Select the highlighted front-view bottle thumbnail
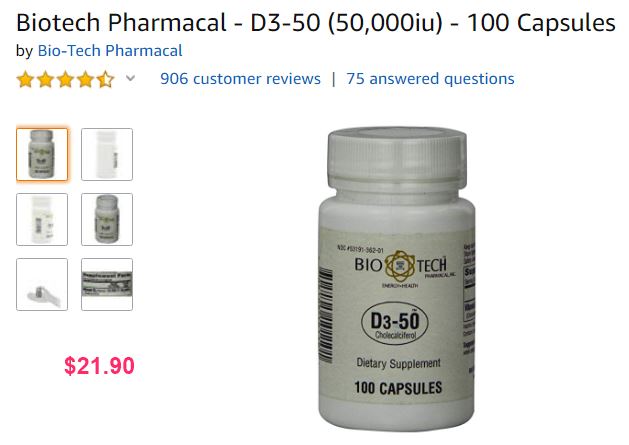Screen dimensions: 629x445 (42, 154)
